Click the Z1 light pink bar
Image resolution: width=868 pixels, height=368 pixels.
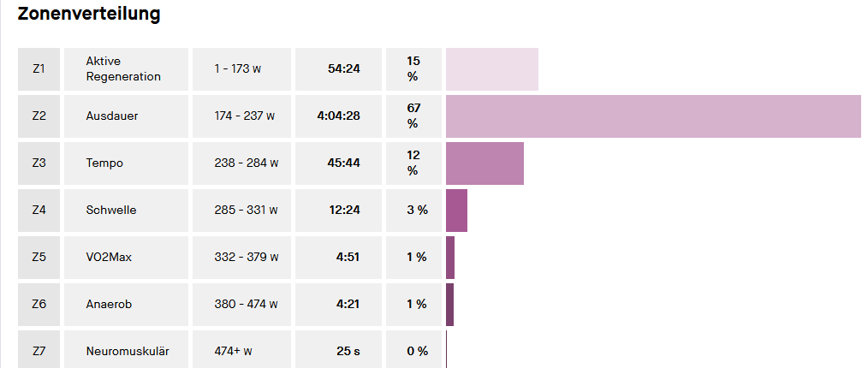pyautogui.click(x=491, y=69)
